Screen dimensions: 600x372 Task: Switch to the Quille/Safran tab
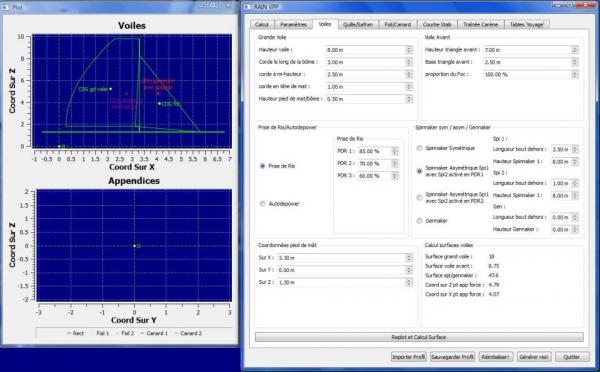point(358,24)
